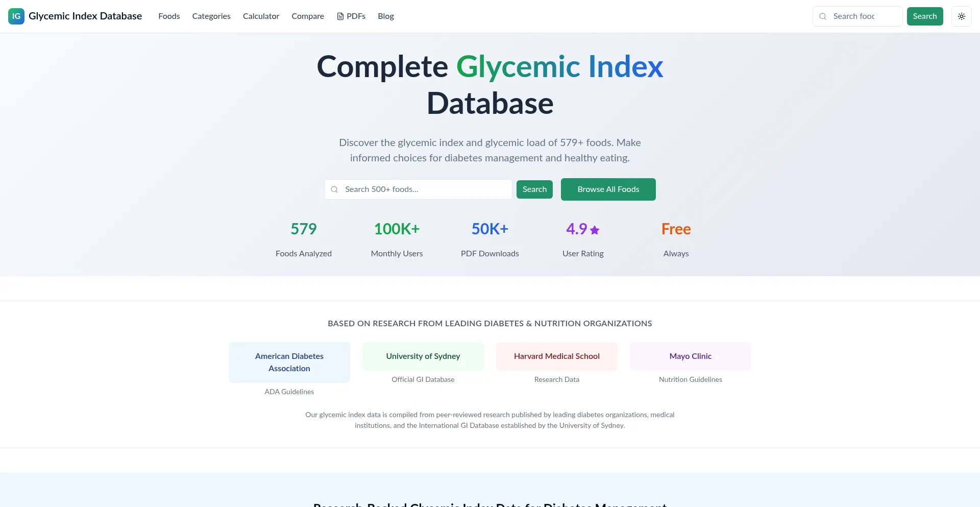Open the Compare tool from navbar
The width and height of the screenshot is (980, 507).
click(308, 16)
